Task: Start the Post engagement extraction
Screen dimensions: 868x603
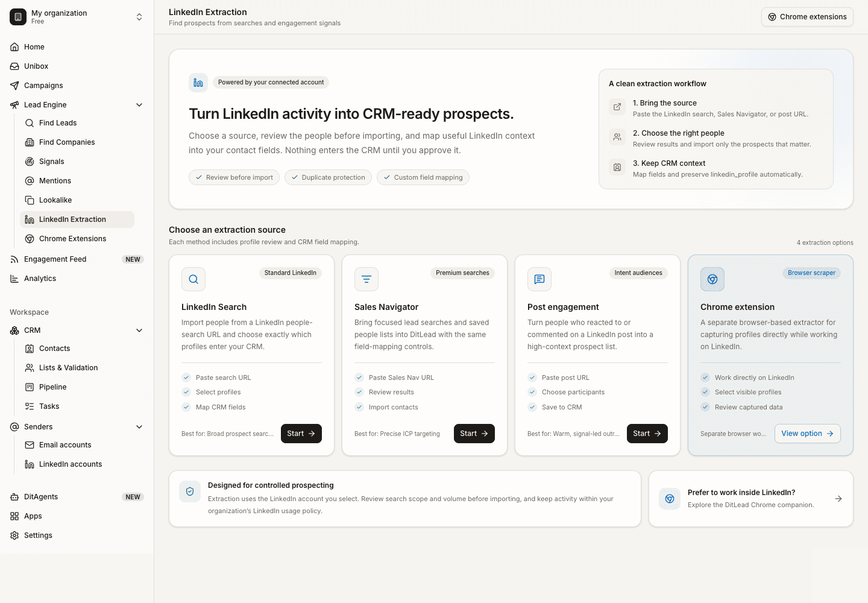Action: click(x=647, y=434)
